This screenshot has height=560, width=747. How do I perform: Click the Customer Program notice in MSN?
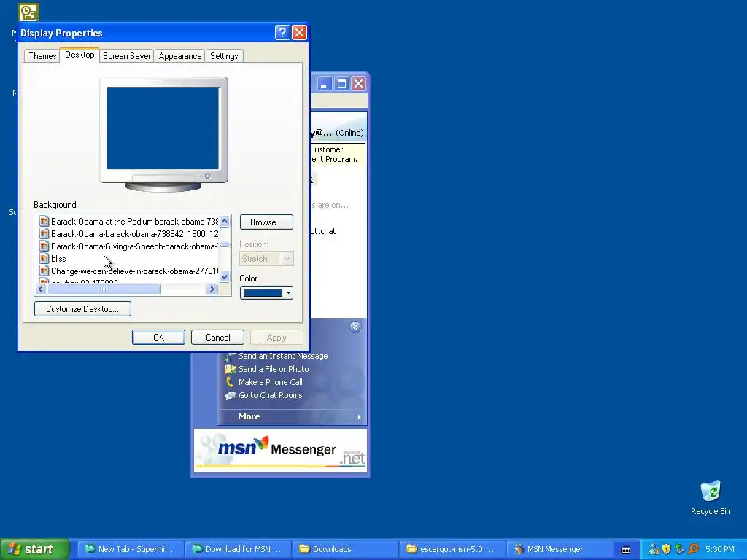(338, 155)
